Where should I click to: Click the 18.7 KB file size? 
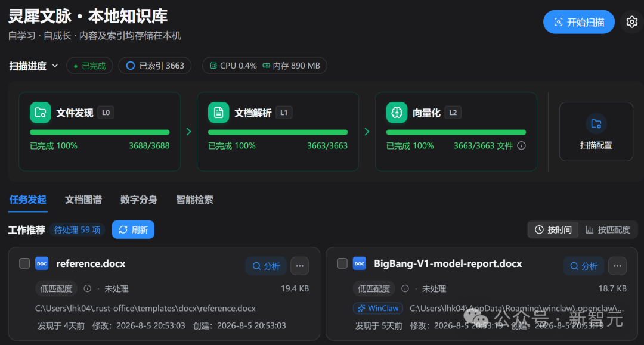point(612,288)
